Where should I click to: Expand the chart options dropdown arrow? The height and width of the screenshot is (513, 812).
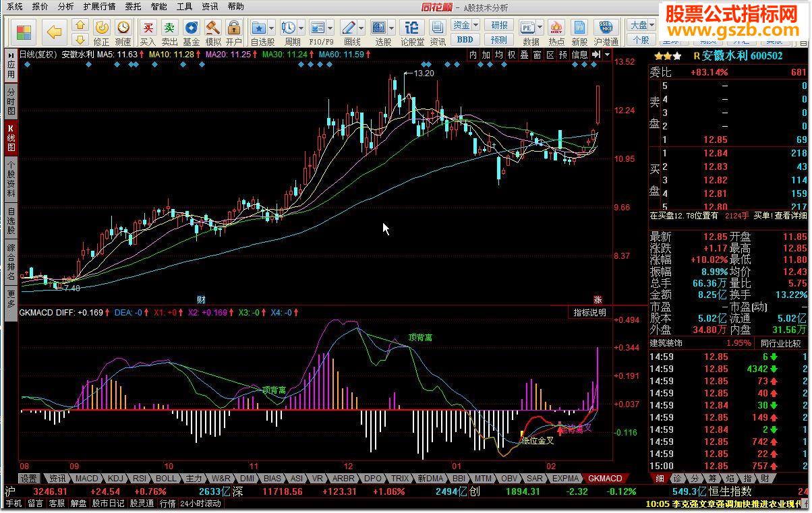608,55
